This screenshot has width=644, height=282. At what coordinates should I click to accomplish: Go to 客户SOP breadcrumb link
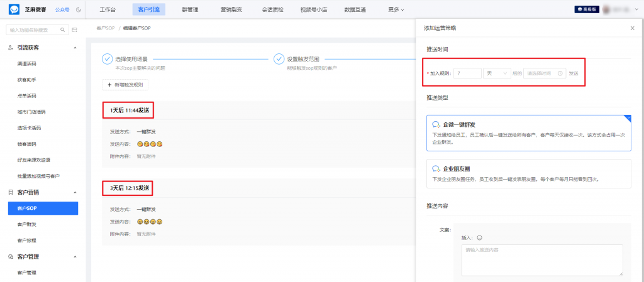coord(105,28)
